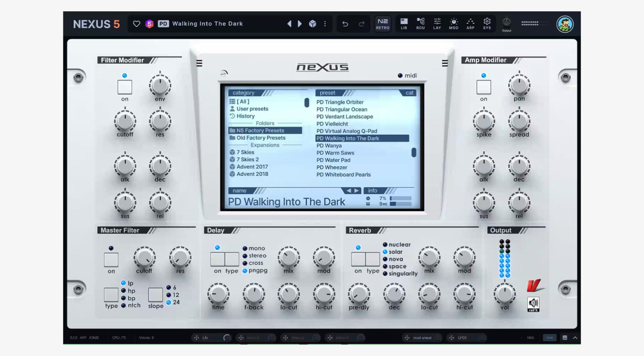This screenshot has height=356, width=644.
Task: Click the heart favorite icon
Action: click(136, 24)
